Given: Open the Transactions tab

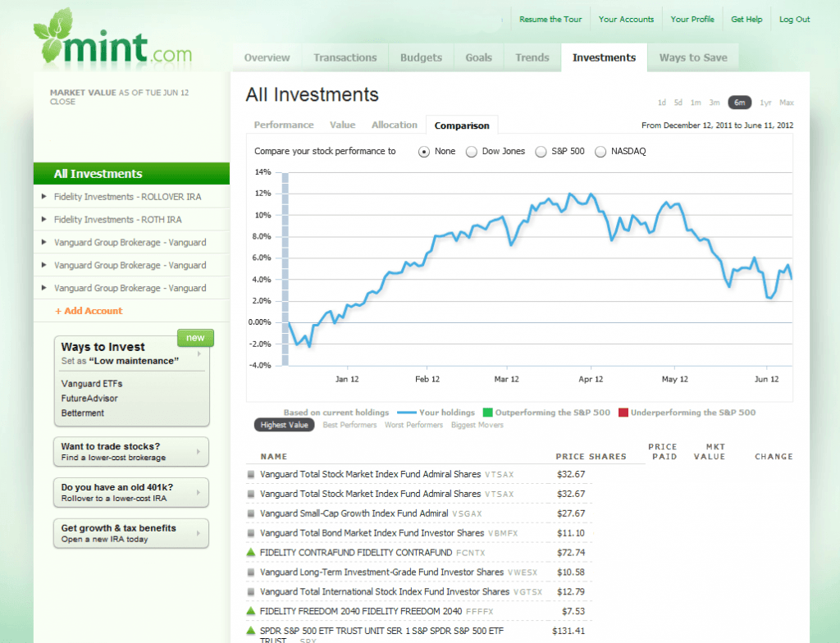Looking at the screenshot, I should click(x=345, y=58).
